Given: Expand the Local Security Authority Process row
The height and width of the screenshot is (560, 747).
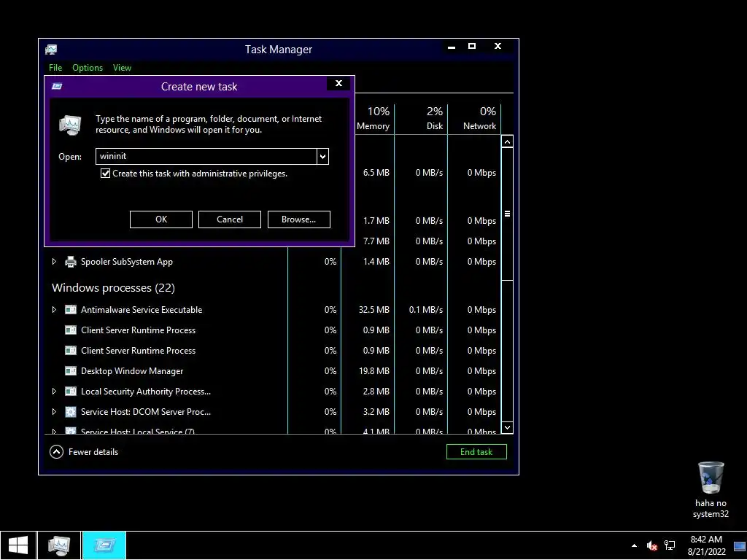Looking at the screenshot, I should coord(54,391).
